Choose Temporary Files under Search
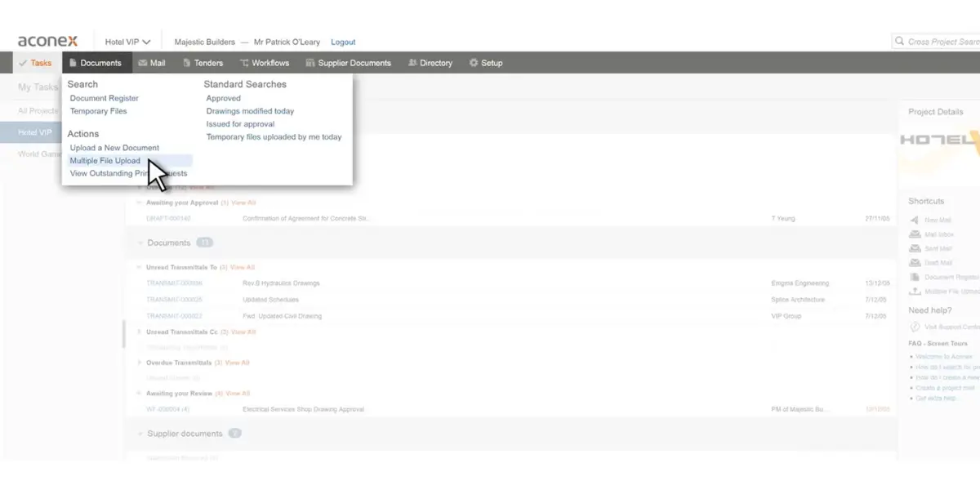The width and height of the screenshot is (980, 490). tap(99, 111)
